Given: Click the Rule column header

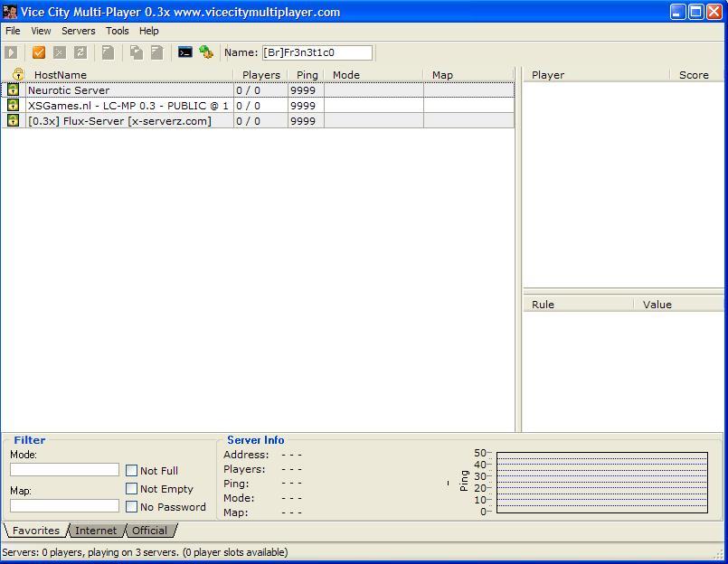Looking at the screenshot, I should pyautogui.click(x=578, y=305).
